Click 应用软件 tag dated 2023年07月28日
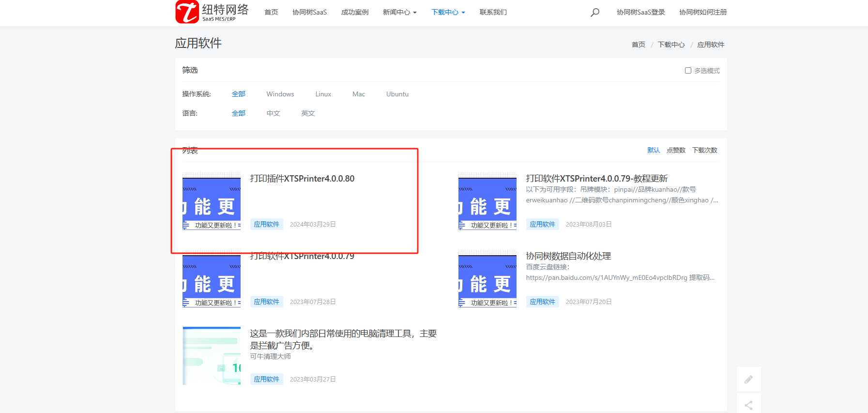The image size is (868, 413). point(267,302)
